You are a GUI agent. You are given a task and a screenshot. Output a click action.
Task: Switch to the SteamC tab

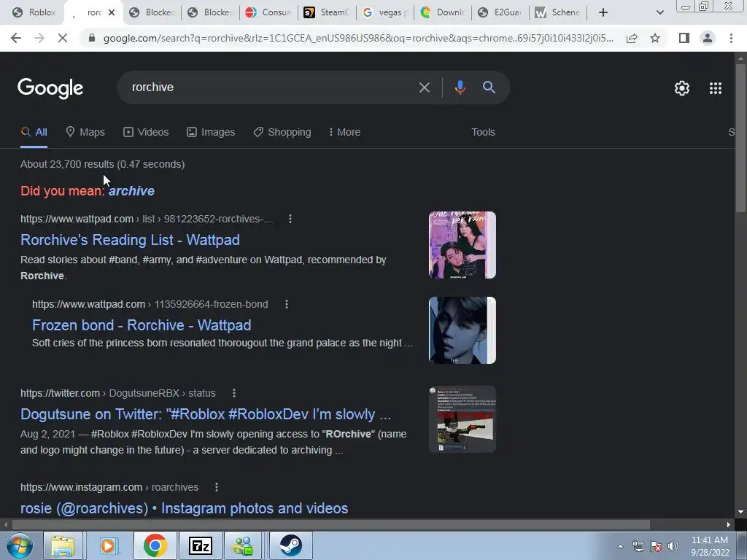327,12
